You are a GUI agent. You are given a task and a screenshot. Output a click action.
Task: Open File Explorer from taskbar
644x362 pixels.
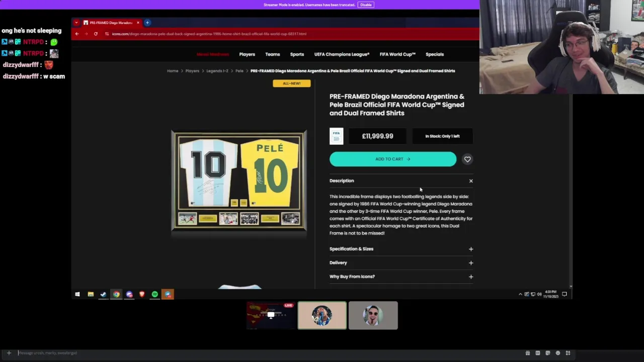[x=91, y=294]
